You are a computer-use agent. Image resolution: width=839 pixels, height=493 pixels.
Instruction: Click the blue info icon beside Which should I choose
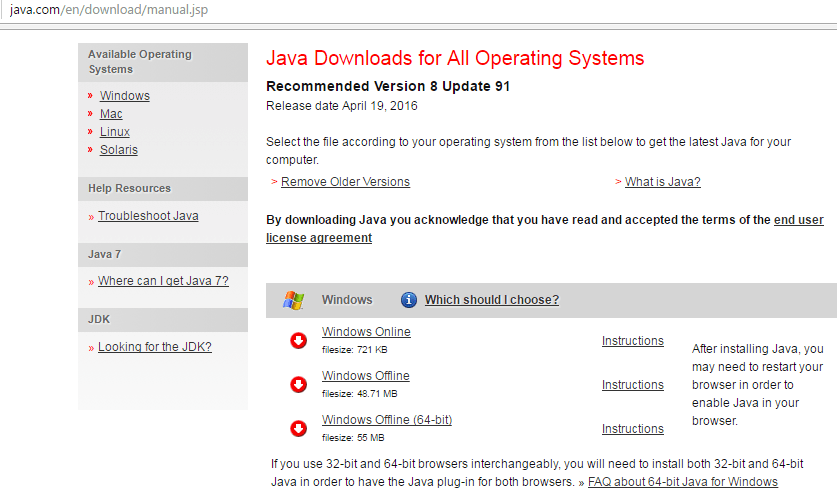click(x=409, y=300)
